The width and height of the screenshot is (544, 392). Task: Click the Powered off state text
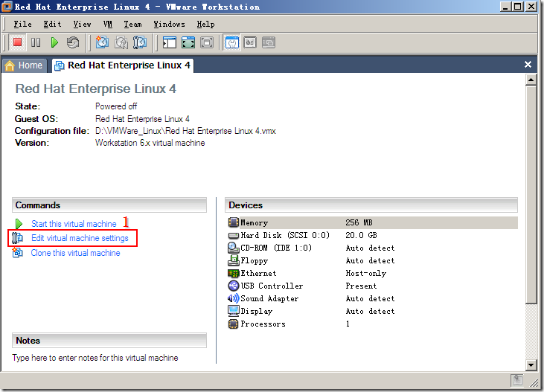(116, 106)
